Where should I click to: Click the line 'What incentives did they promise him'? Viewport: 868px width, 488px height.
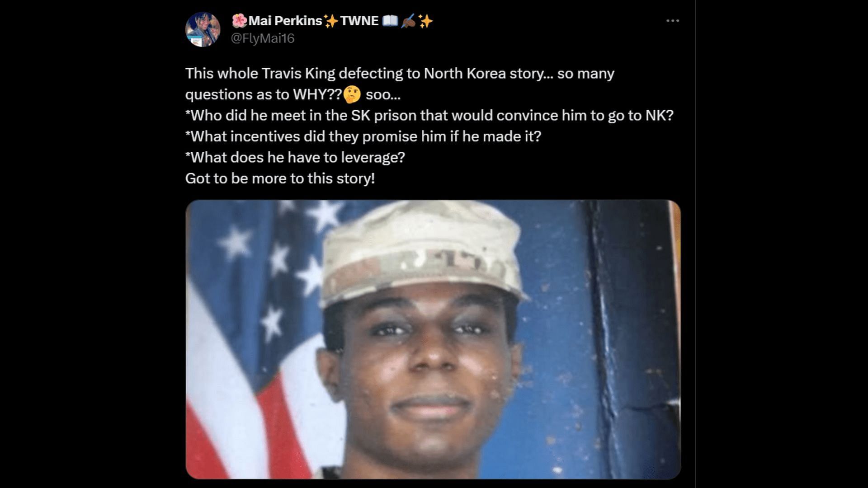point(363,136)
